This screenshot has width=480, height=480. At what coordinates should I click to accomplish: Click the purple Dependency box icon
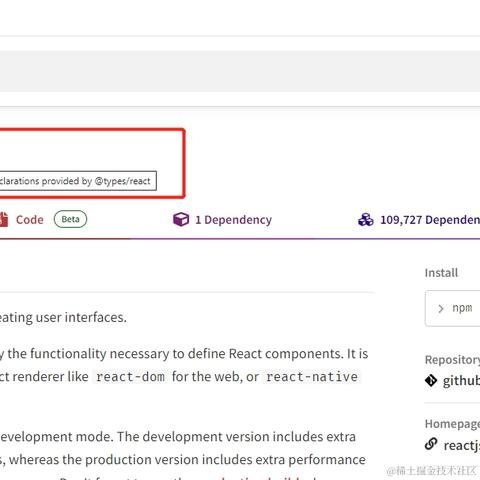click(x=181, y=219)
